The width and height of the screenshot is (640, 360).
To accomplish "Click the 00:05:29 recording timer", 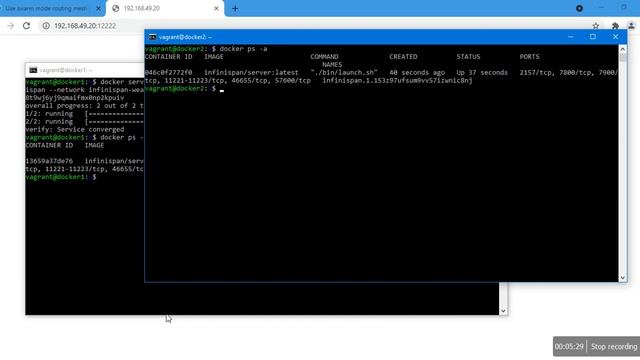I will pos(569,347).
